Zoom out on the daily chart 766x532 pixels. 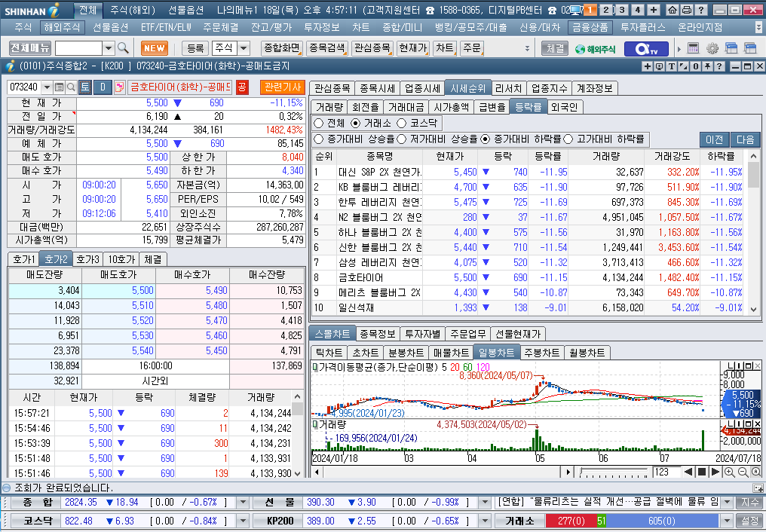[x=743, y=472]
